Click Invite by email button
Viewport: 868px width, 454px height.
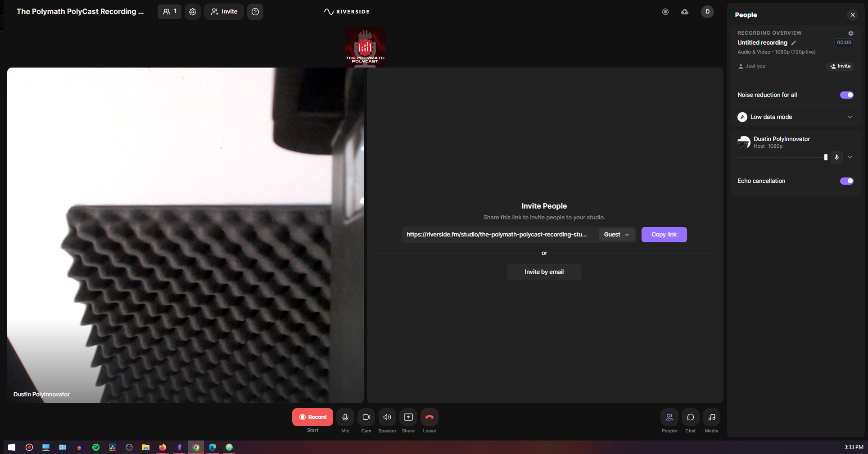tap(544, 272)
